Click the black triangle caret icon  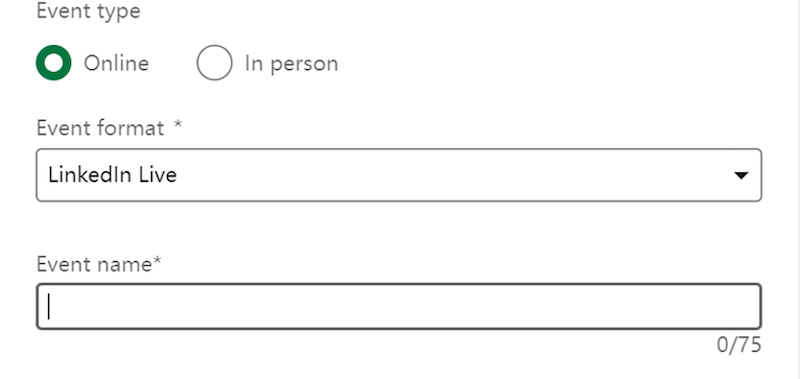pos(741,175)
